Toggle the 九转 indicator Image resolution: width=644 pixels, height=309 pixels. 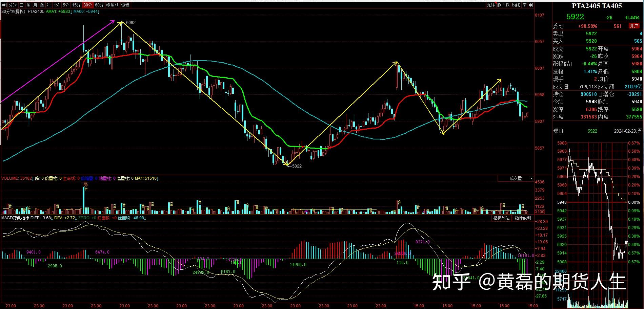490,5
